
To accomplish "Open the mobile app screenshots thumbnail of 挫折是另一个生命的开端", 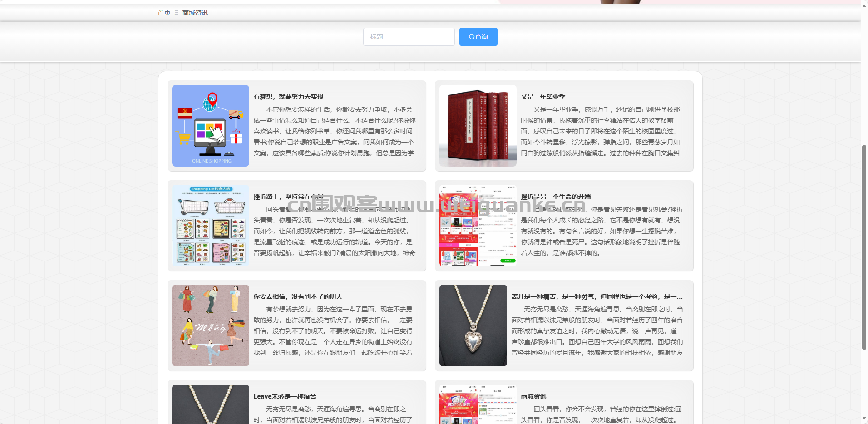I will [x=478, y=226].
